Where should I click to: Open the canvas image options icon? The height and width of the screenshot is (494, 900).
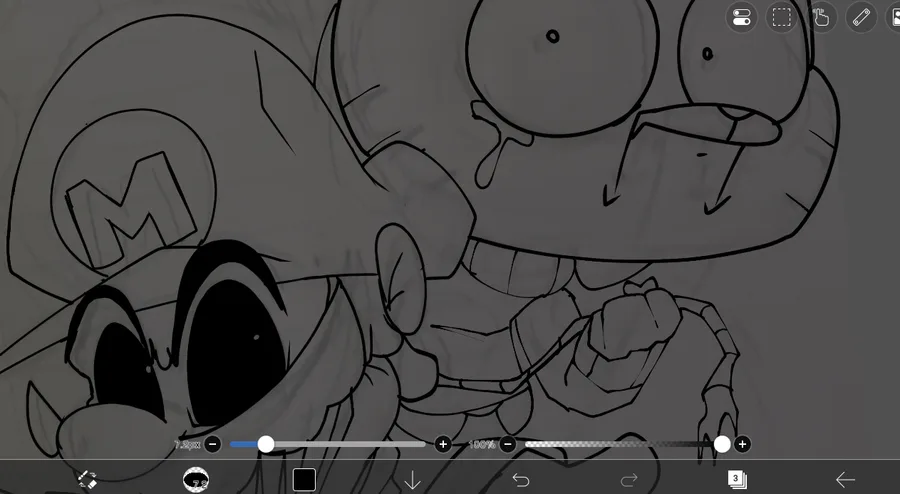click(x=894, y=17)
